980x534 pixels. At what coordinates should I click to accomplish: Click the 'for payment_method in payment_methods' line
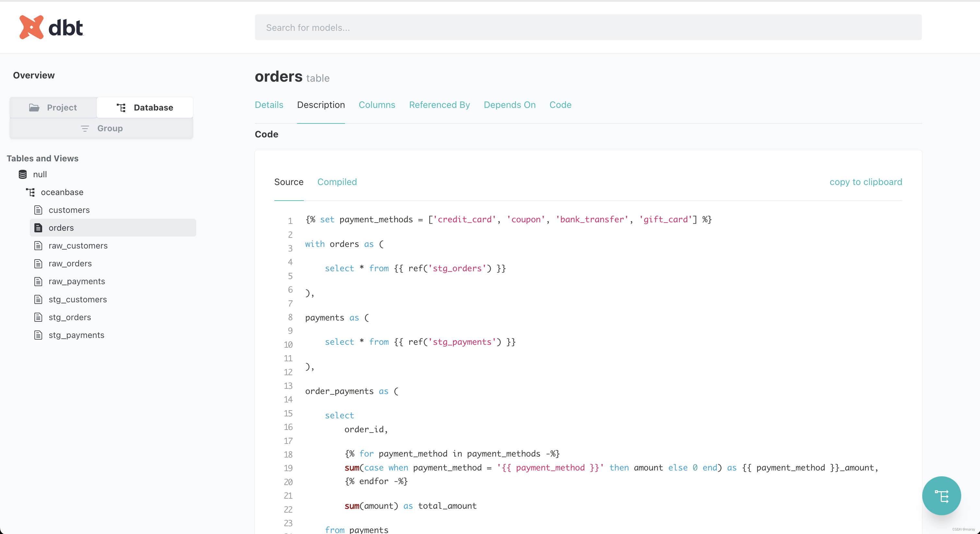click(x=452, y=454)
